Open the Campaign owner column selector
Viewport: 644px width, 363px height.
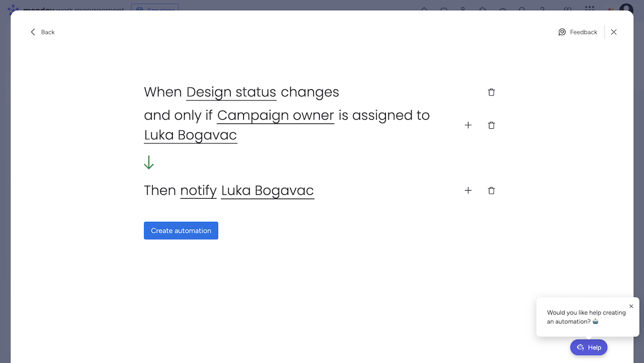[x=275, y=115]
